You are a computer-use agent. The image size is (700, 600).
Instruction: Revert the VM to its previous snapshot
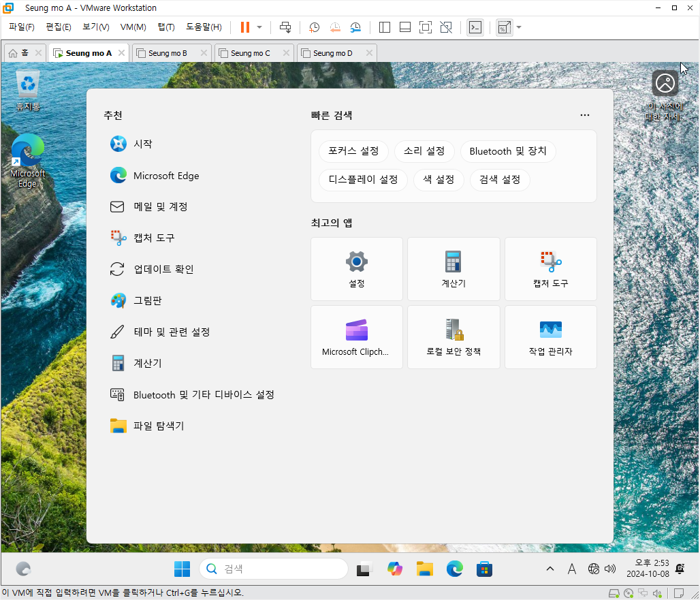335,27
